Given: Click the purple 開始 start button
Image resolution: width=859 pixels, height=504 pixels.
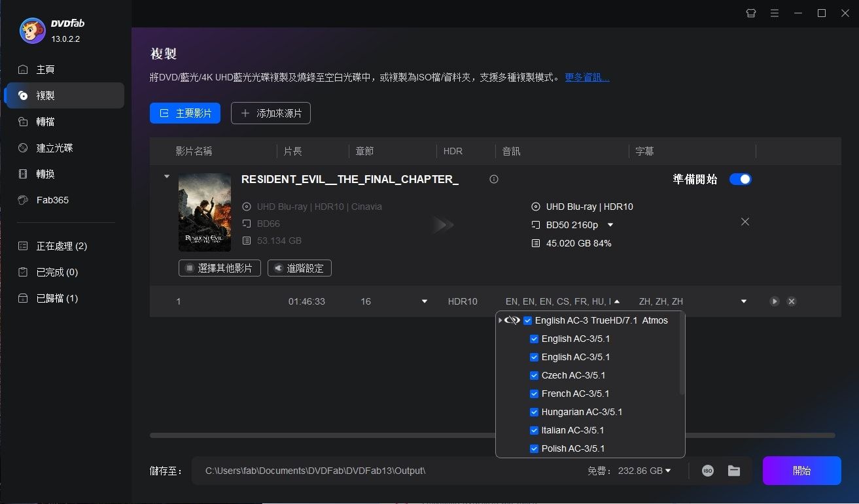Looking at the screenshot, I should click(x=801, y=471).
